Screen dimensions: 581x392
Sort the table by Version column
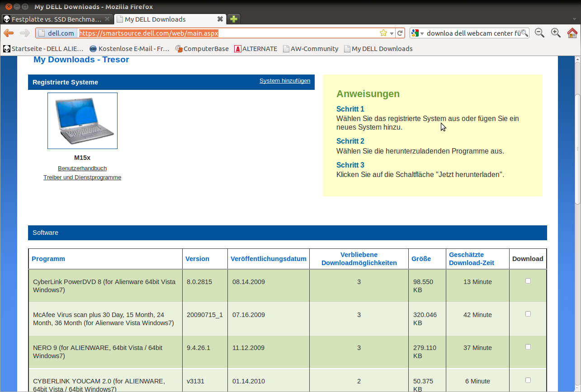tap(197, 259)
